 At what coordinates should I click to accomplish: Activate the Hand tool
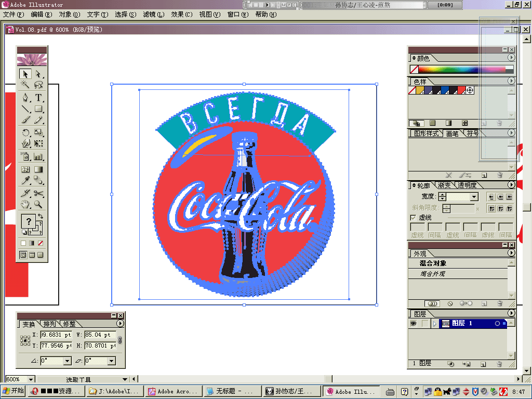(25, 204)
